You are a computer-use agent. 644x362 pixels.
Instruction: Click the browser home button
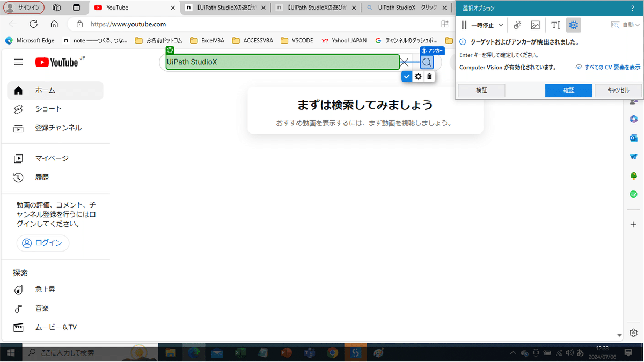click(54, 24)
